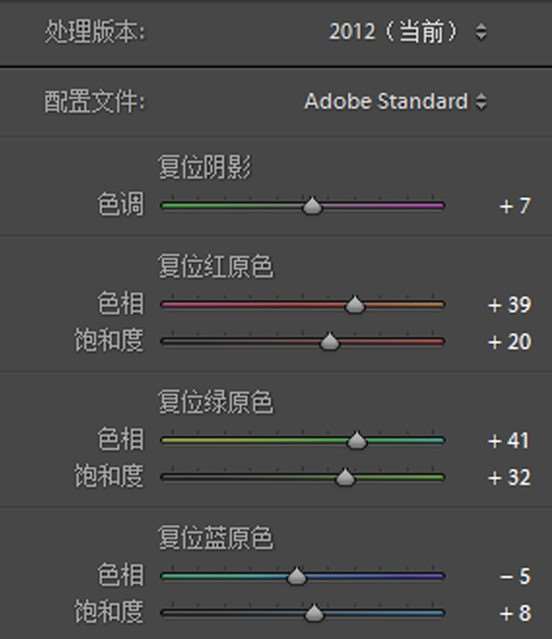Screen dimensions: 552x639
Task: Click the green primary 色相 slider handle
Action: [357, 440]
